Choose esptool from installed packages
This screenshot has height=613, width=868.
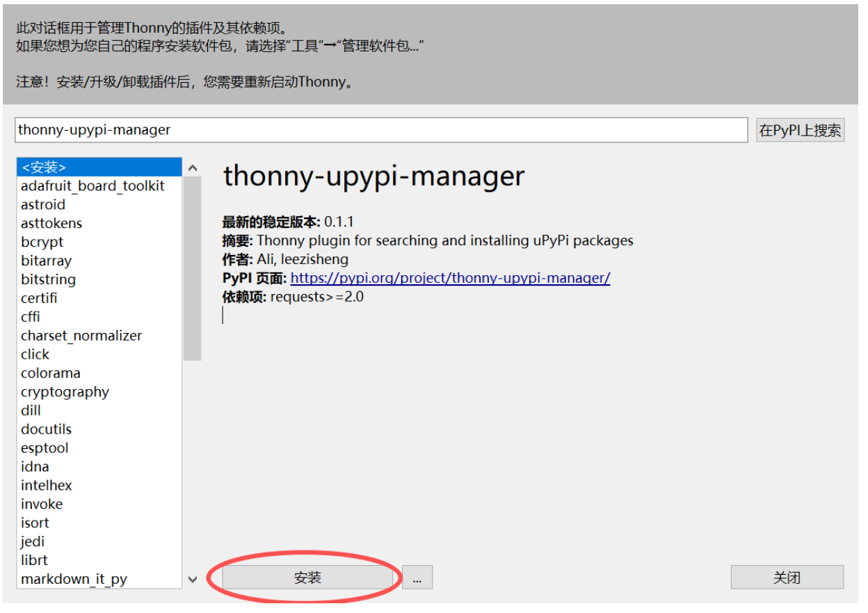pos(45,448)
